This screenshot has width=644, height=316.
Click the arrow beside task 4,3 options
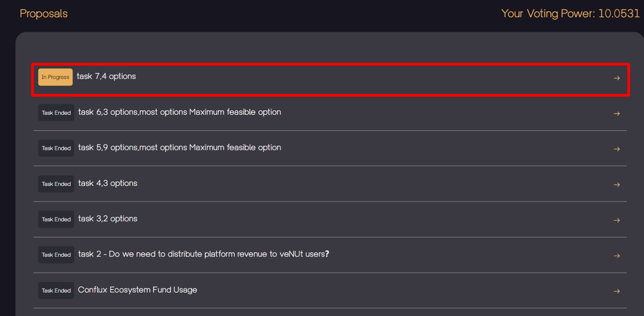click(x=617, y=185)
